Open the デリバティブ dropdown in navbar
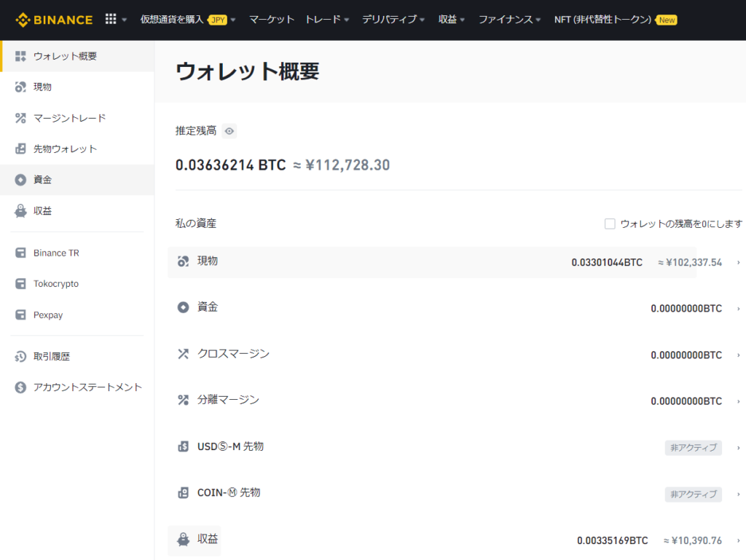This screenshot has width=746, height=560. click(x=393, y=20)
